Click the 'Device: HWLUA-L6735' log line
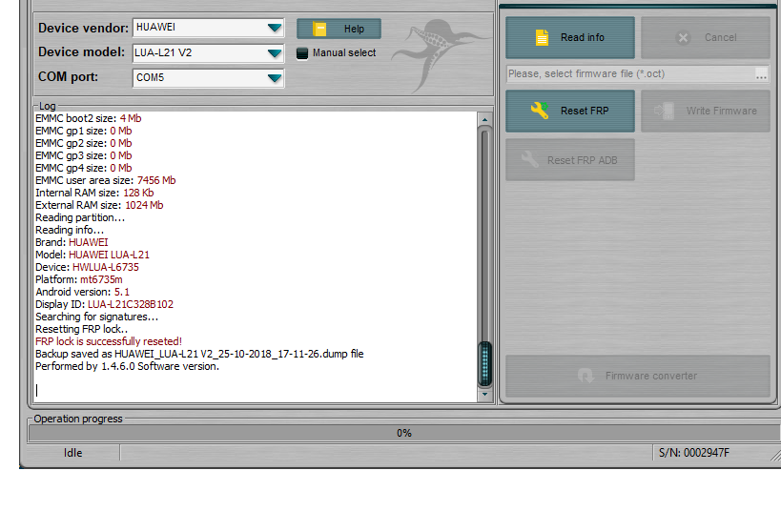Image resolution: width=781 pixels, height=532 pixels. [87, 267]
